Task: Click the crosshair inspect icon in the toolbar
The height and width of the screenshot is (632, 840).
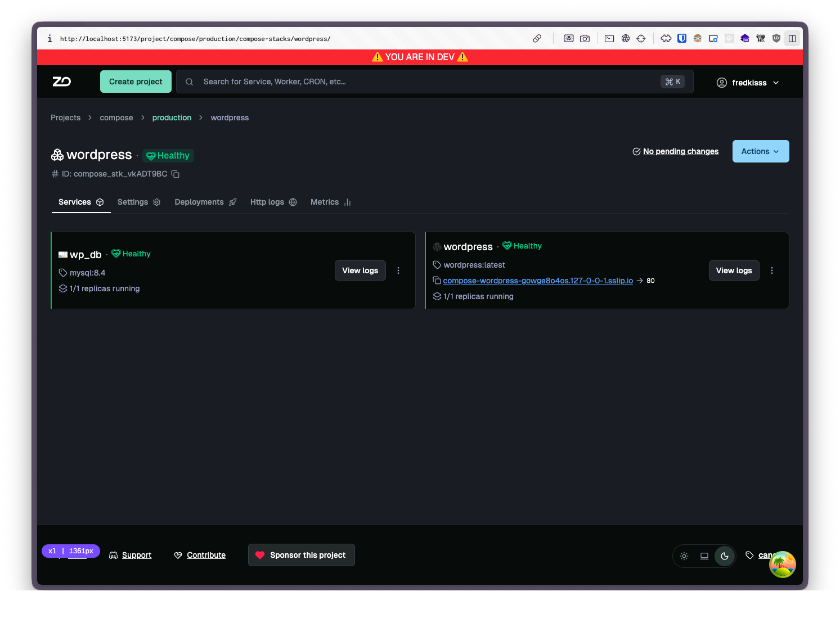Action: click(x=641, y=38)
